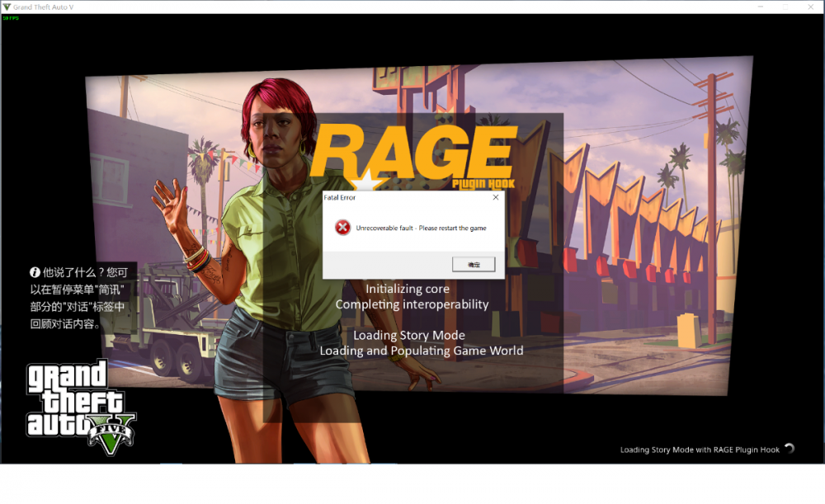Click the "Completing interoperability" status line
The width and height of the screenshot is (825, 504).
(412, 304)
